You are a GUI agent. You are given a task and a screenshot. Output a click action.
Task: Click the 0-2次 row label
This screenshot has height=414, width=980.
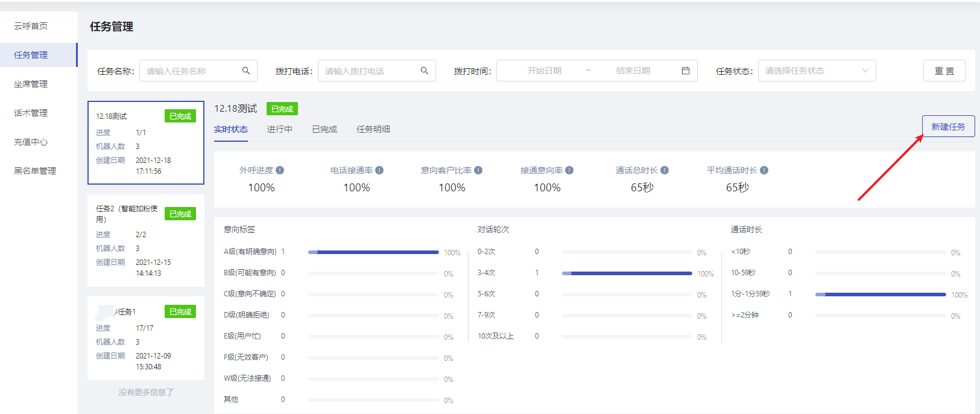pos(487,252)
